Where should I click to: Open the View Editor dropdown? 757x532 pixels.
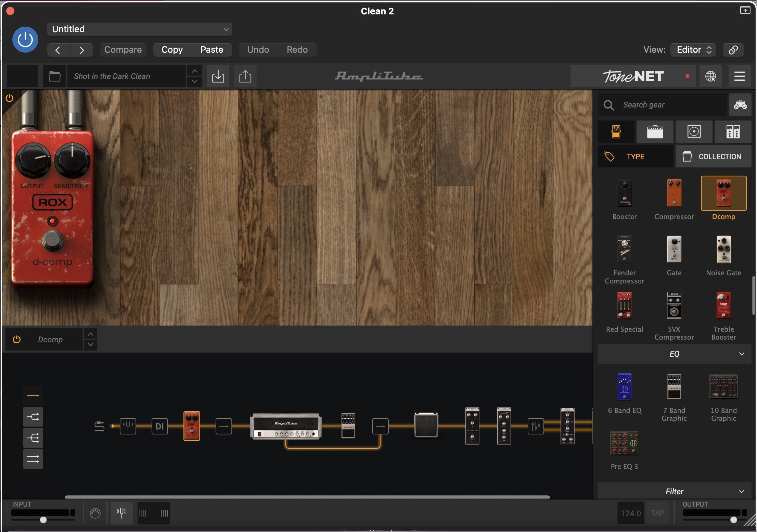pyautogui.click(x=694, y=50)
